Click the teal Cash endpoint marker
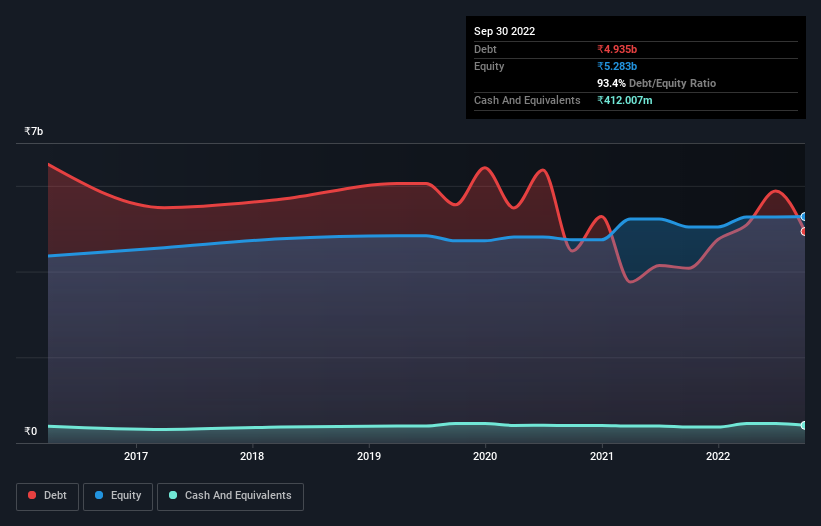Image resolution: width=821 pixels, height=526 pixels. point(804,425)
